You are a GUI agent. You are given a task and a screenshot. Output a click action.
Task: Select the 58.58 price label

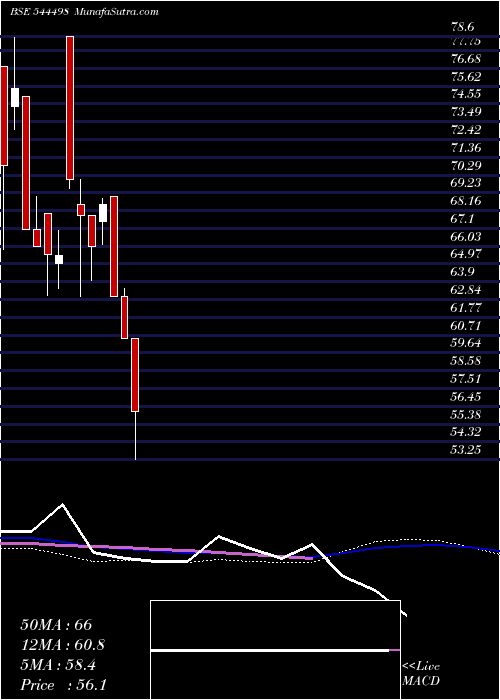466,361
